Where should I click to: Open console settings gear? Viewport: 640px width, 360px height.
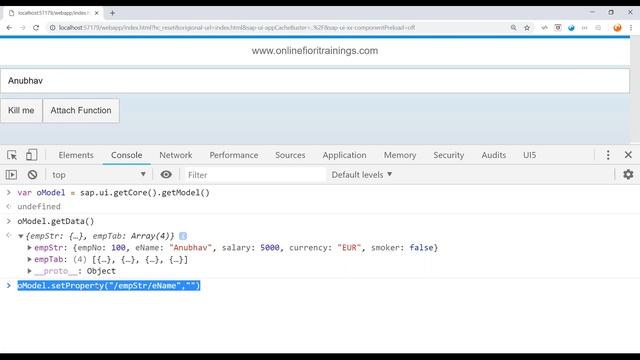[628, 175]
